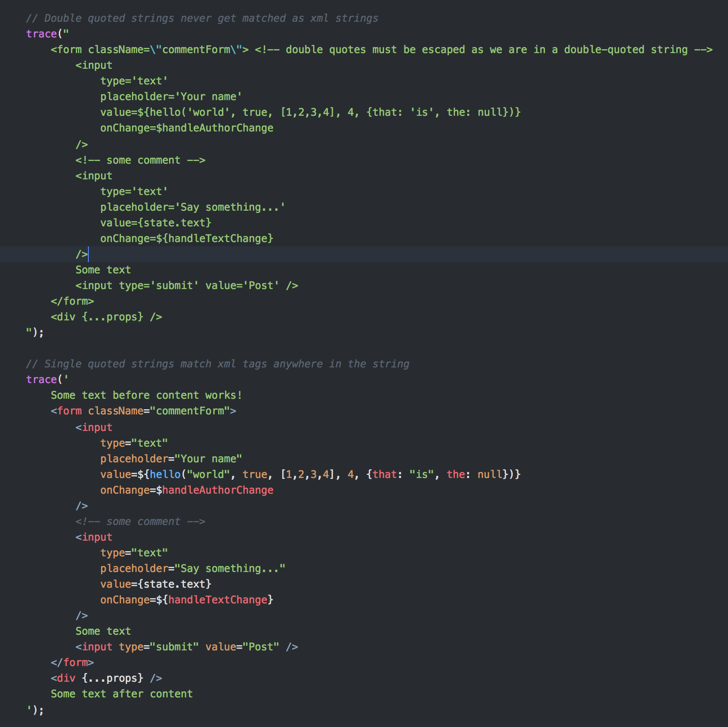Place cursor on the trace(" opening line
This screenshot has height=727, width=728.
[47, 34]
